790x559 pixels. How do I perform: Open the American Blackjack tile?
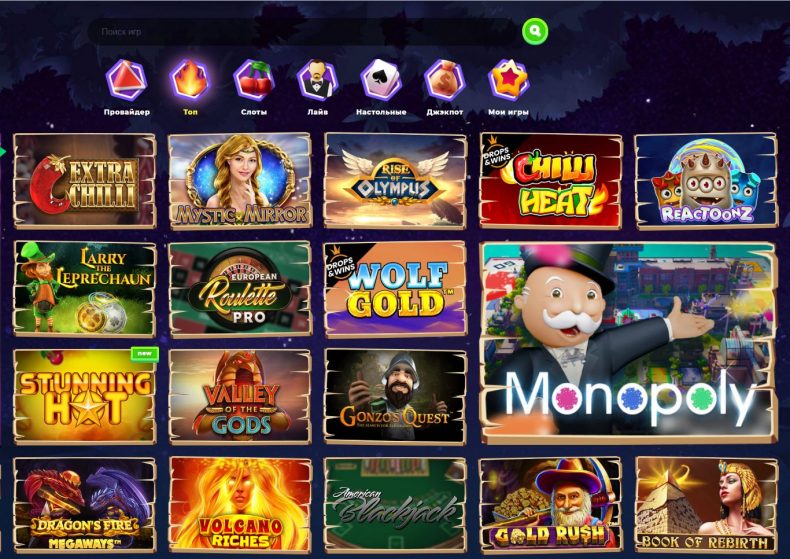(396, 505)
